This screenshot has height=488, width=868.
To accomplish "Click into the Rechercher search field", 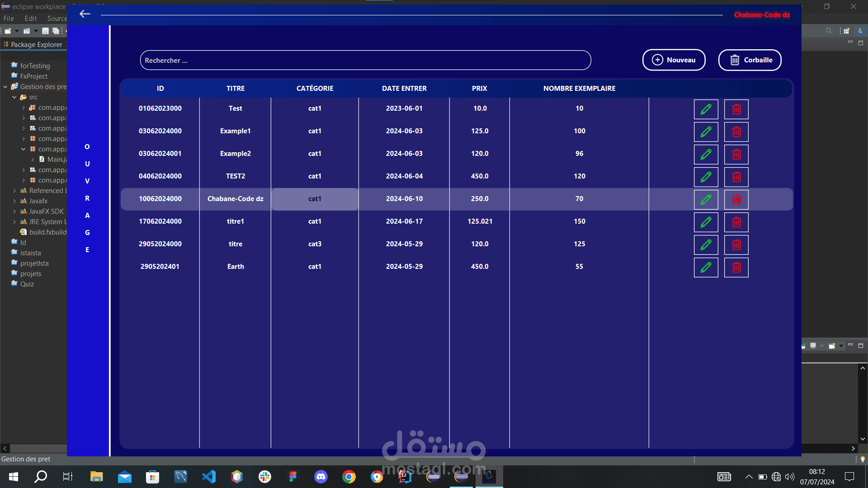I will pyautogui.click(x=365, y=61).
